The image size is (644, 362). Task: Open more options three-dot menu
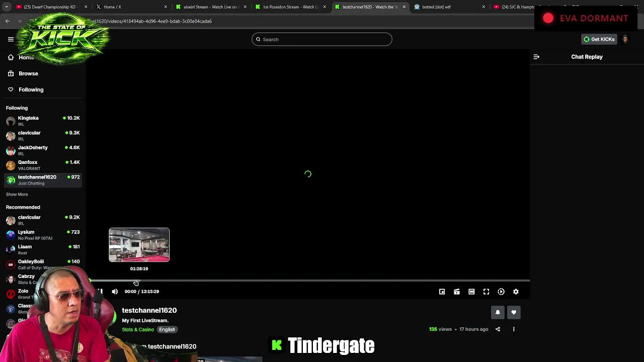514,329
